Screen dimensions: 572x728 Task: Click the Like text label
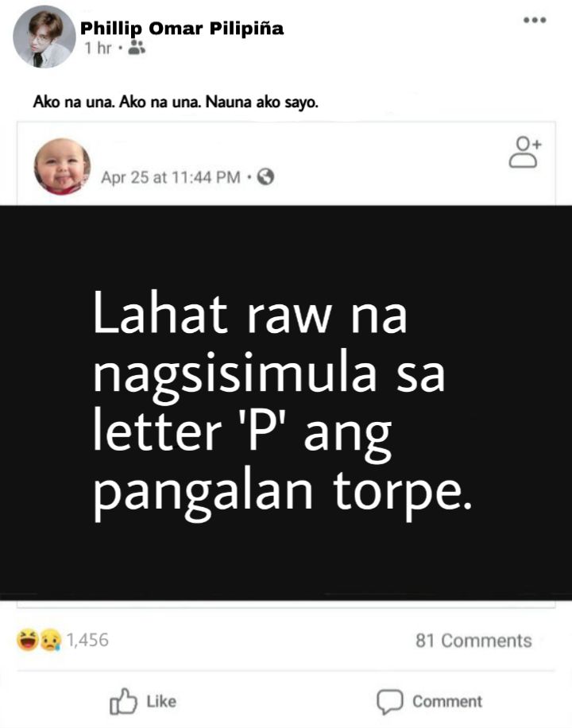point(161,701)
